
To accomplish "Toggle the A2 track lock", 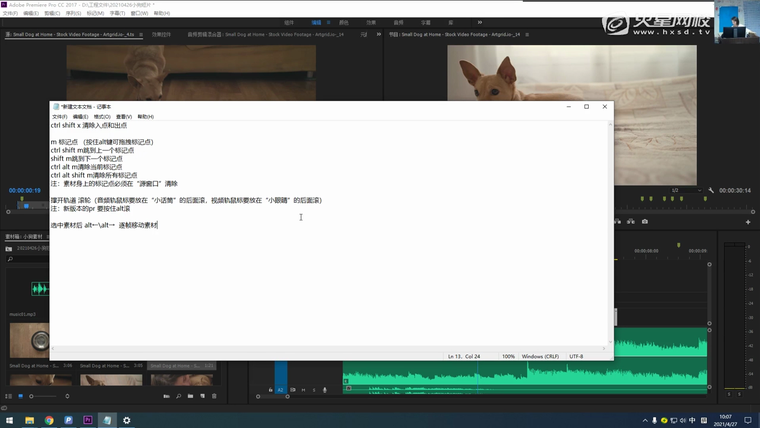I will click(x=271, y=390).
